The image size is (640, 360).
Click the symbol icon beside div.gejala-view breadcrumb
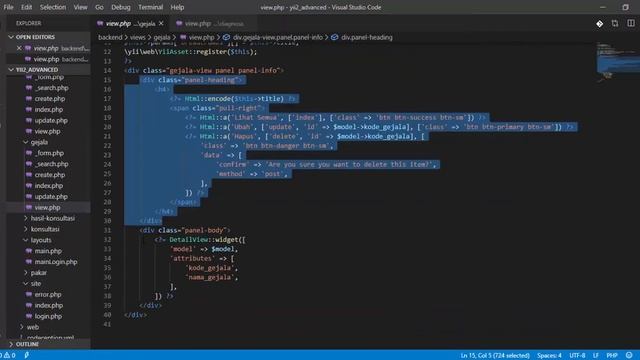[x=226, y=37]
